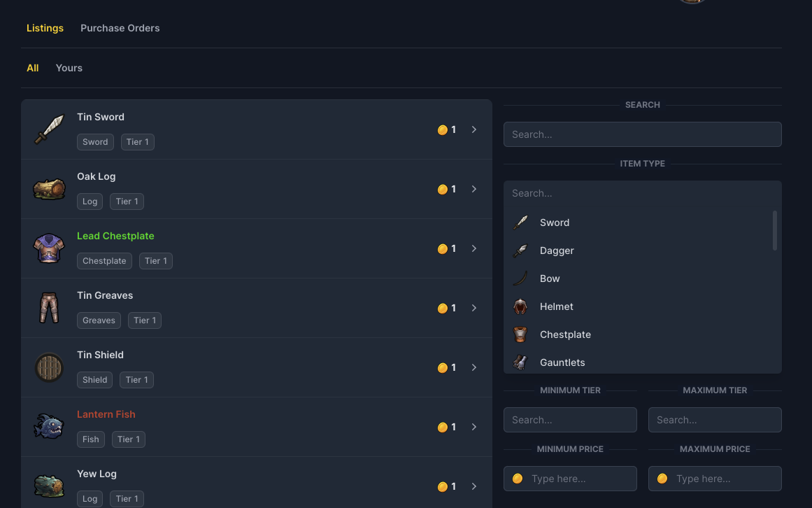Select the Dagger icon in item types
The image size is (812, 508).
click(x=520, y=251)
